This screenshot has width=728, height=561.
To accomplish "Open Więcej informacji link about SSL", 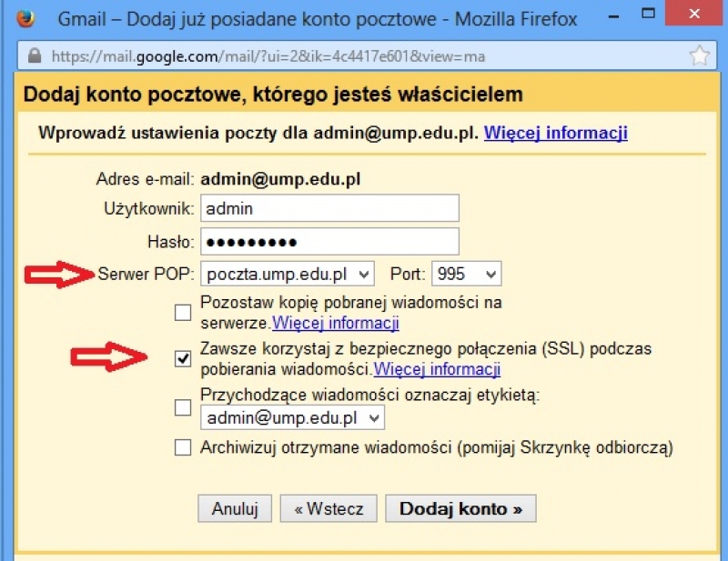I will pyautogui.click(x=437, y=369).
